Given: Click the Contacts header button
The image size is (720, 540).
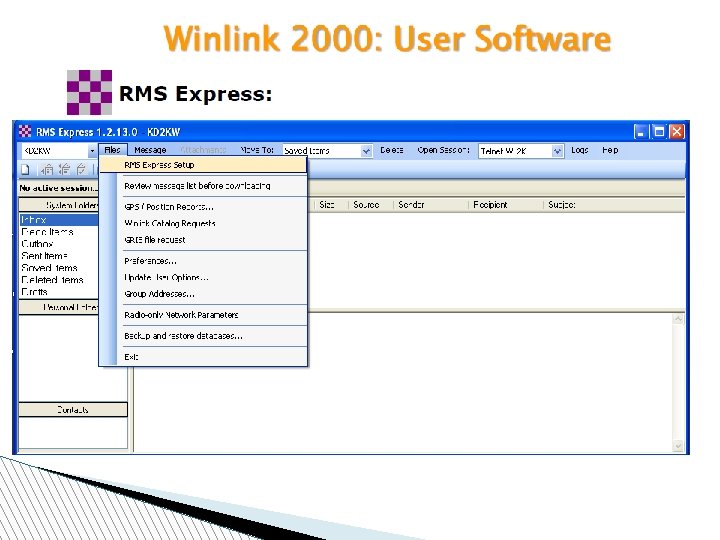Looking at the screenshot, I should [73, 410].
